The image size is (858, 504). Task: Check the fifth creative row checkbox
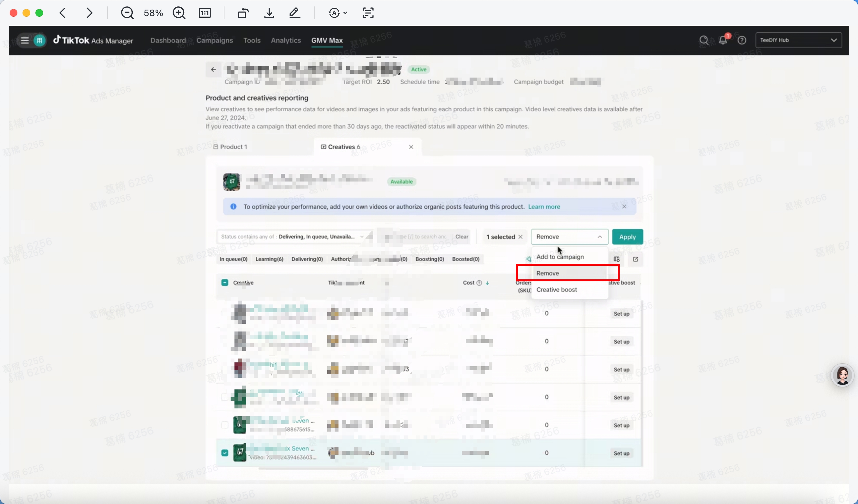[225, 425]
